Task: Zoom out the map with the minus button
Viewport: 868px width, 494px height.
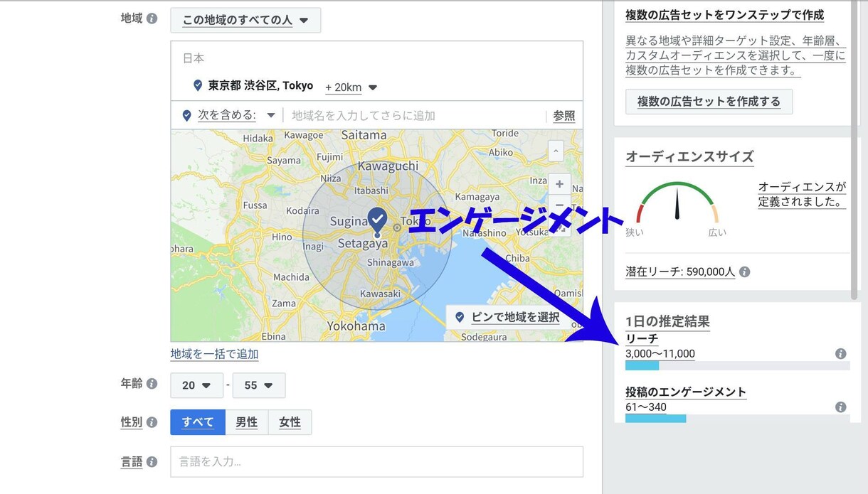Action: tap(559, 204)
